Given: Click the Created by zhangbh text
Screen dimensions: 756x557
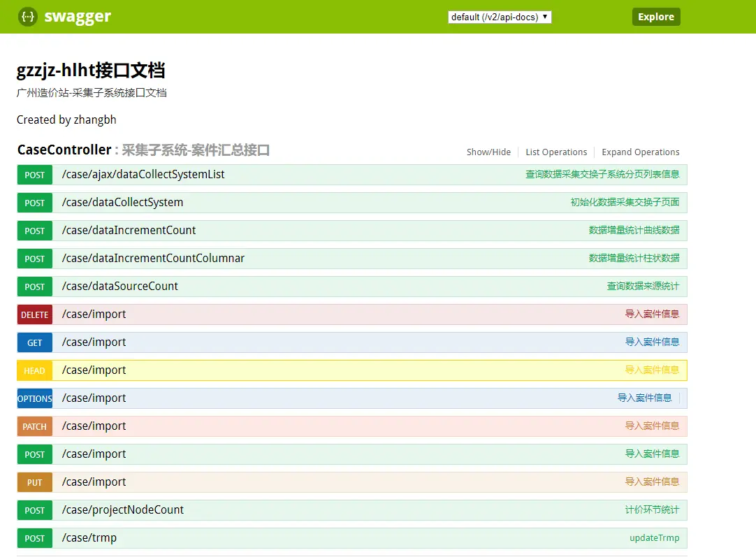Looking at the screenshot, I should [66, 120].
